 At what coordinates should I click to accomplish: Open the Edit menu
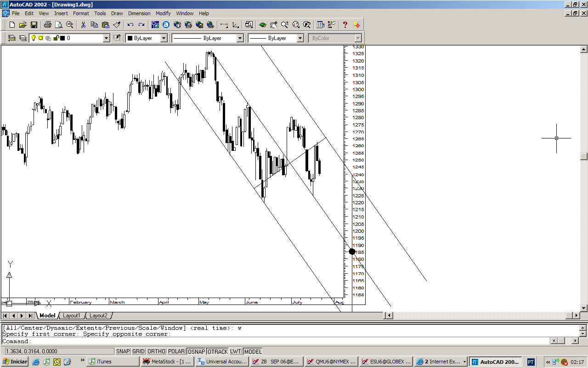coord(29,13)
